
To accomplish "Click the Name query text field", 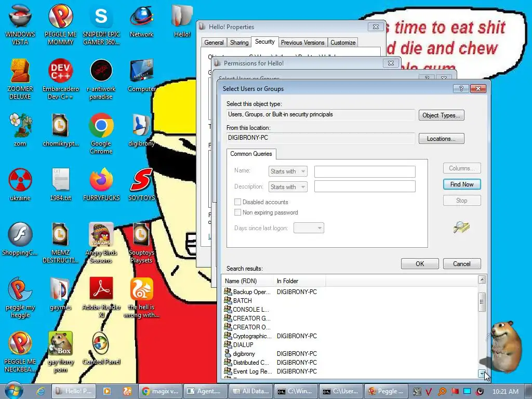I will (365, 171).
